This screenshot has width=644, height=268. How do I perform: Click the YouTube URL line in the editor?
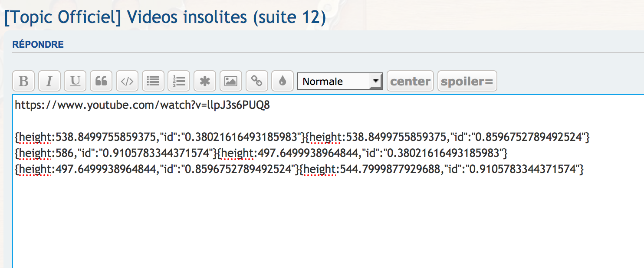pos(142,106)
